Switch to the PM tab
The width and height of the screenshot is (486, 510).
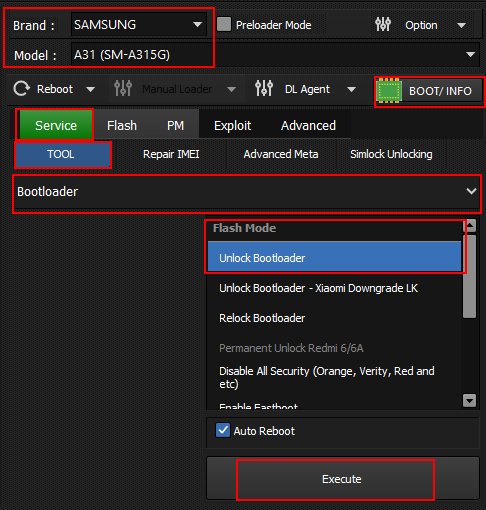click(175, 126)
